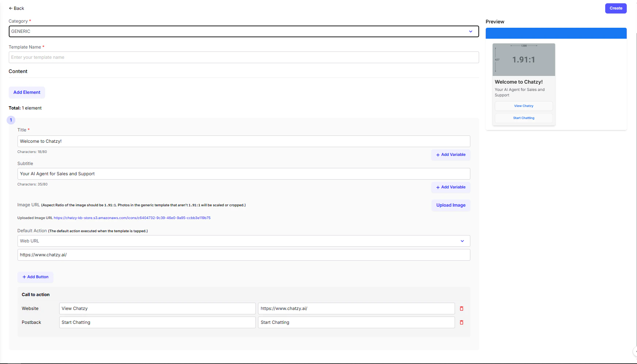This screenshot has width=637, height=364.
Task: Open the Default Action Web URL dropdown
Action: pyautogui.click(x=244, y=241)
